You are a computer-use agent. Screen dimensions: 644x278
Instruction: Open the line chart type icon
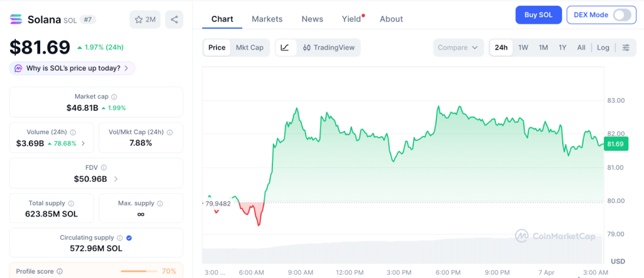pyautogui.click(x=285, y=47)
